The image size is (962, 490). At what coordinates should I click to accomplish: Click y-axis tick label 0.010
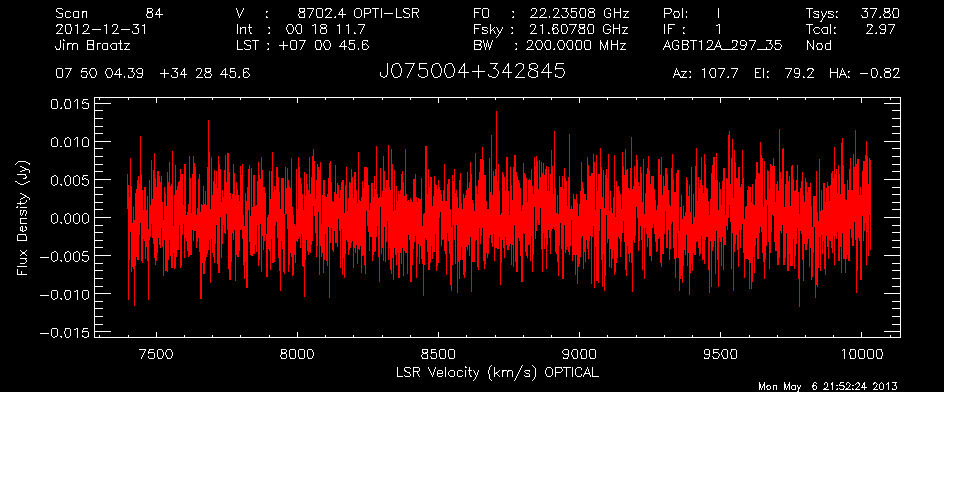69,142
